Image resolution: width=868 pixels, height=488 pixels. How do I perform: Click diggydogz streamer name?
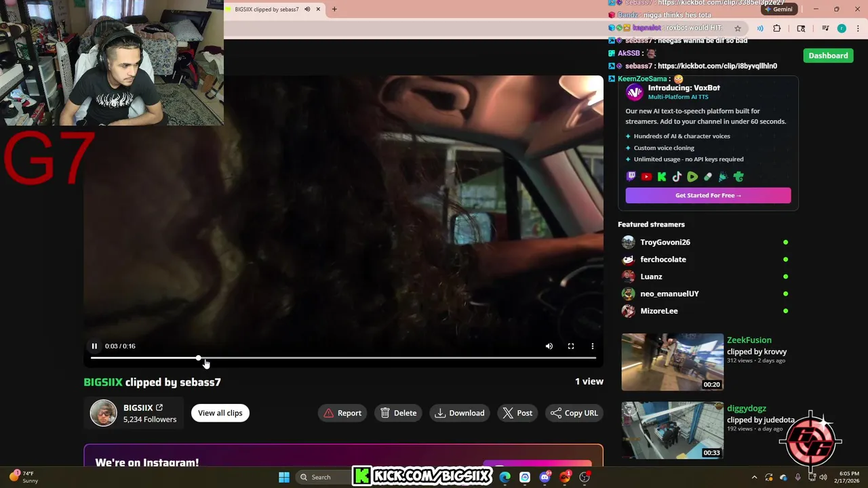coord(747,409)
